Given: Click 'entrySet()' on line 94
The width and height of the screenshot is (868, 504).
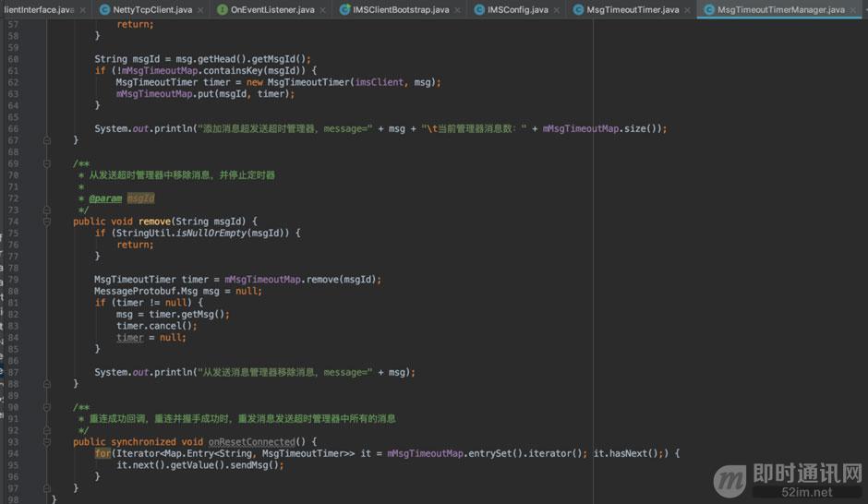Looking at the screenshot, I should tap(496, 453).
